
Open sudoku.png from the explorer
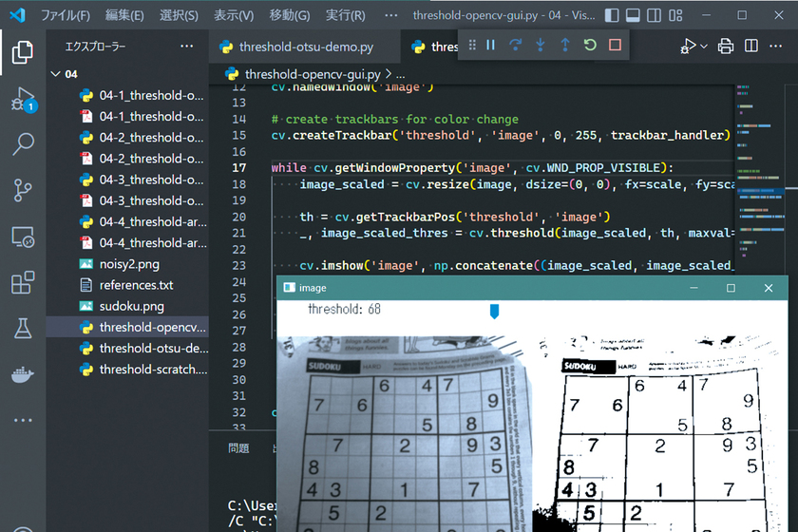(131, 306)
